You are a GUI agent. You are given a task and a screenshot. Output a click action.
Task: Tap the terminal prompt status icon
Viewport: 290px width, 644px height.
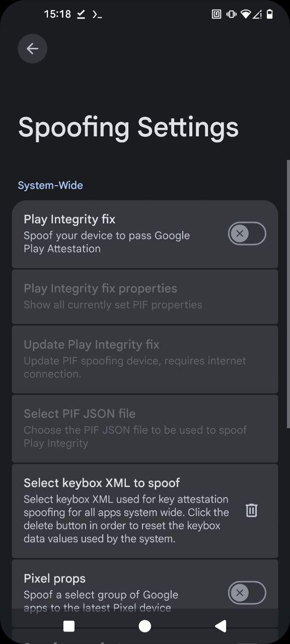coord(97,15)
